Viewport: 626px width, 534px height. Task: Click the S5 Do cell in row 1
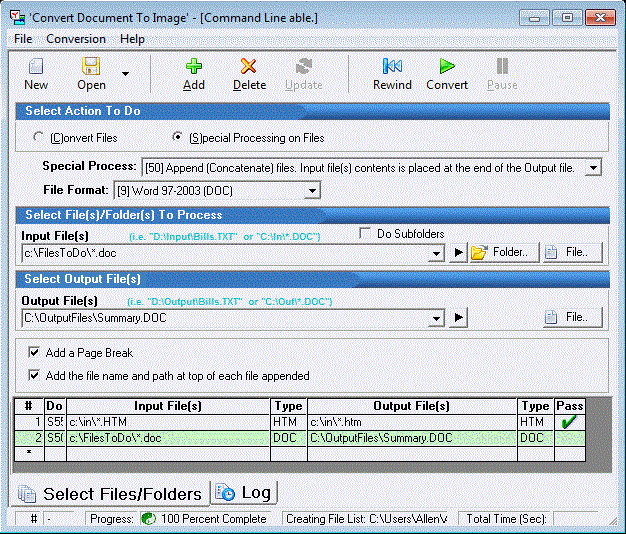[x=55, y=422]
